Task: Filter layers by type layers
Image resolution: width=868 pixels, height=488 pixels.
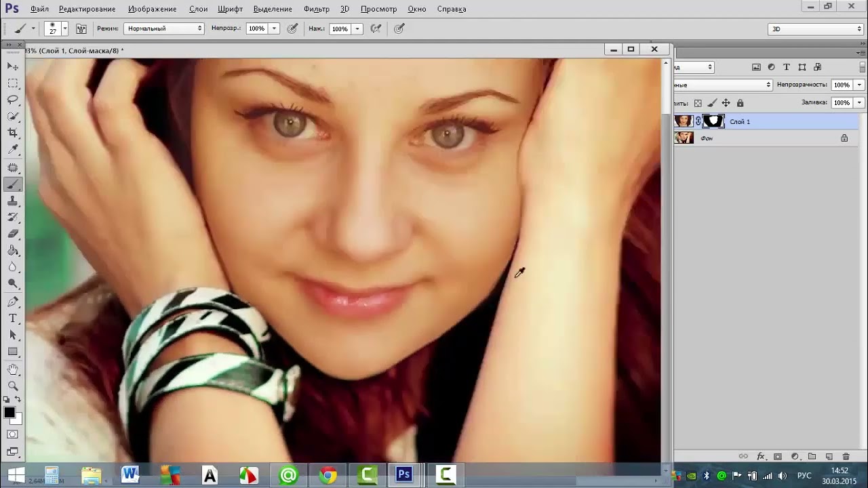Action: click(x=787, y=67)
